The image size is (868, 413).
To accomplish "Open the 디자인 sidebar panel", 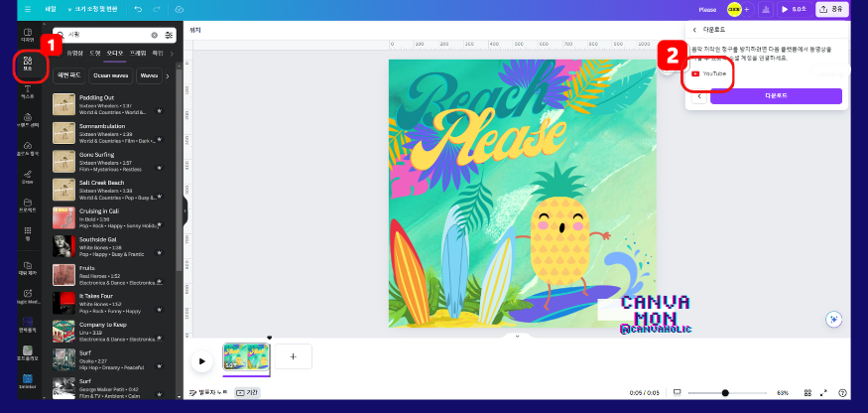I will (x=28, y=35).
